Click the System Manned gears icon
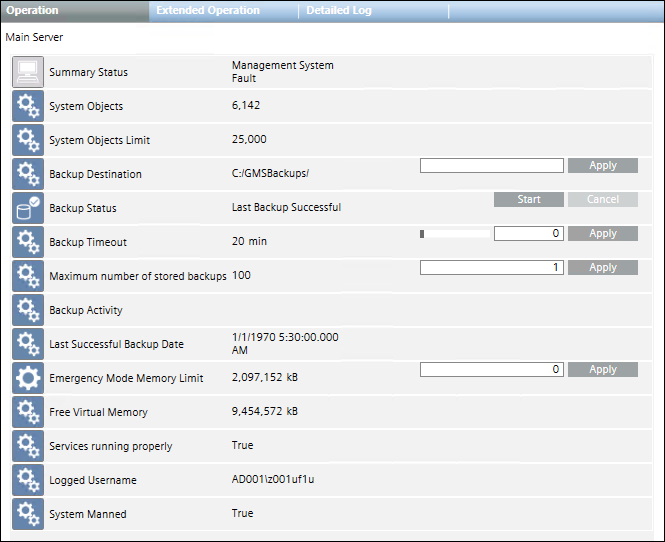The image size is (665, 542). [28, 514]
